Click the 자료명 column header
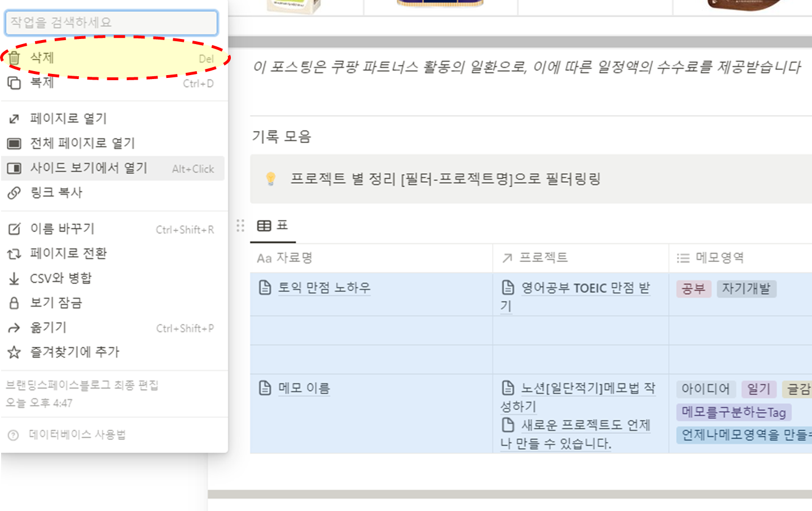 click(x=371, y=258)
